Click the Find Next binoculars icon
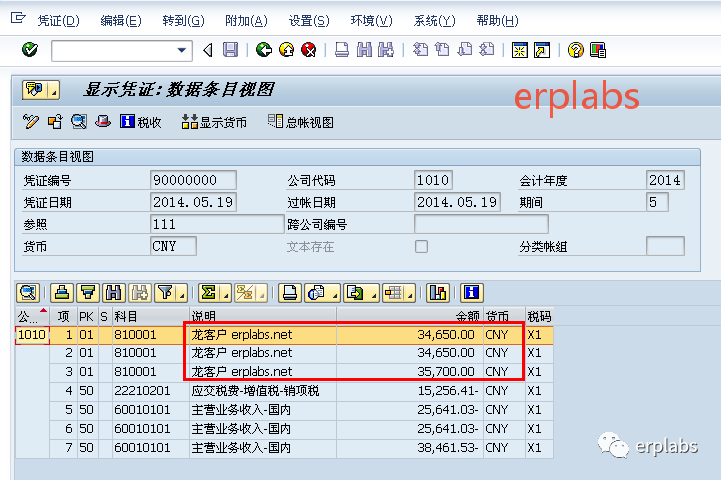 [x=386, y=50]
